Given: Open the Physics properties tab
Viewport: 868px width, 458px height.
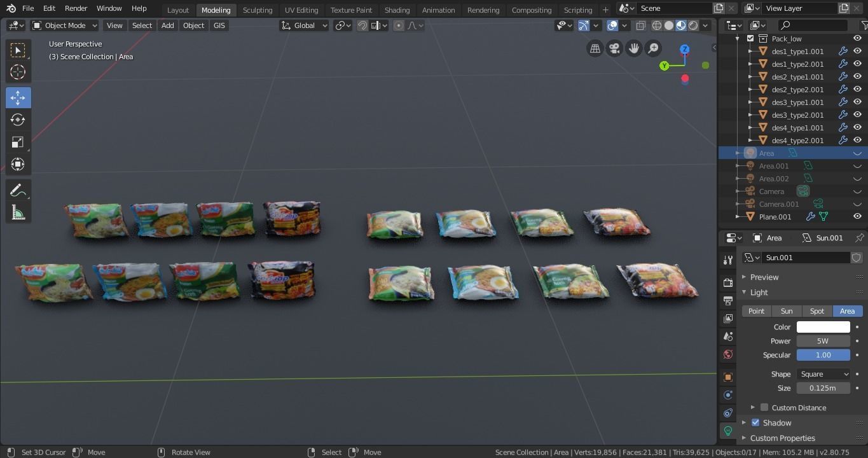Looking at the screenshot, I should pos(728,395).
